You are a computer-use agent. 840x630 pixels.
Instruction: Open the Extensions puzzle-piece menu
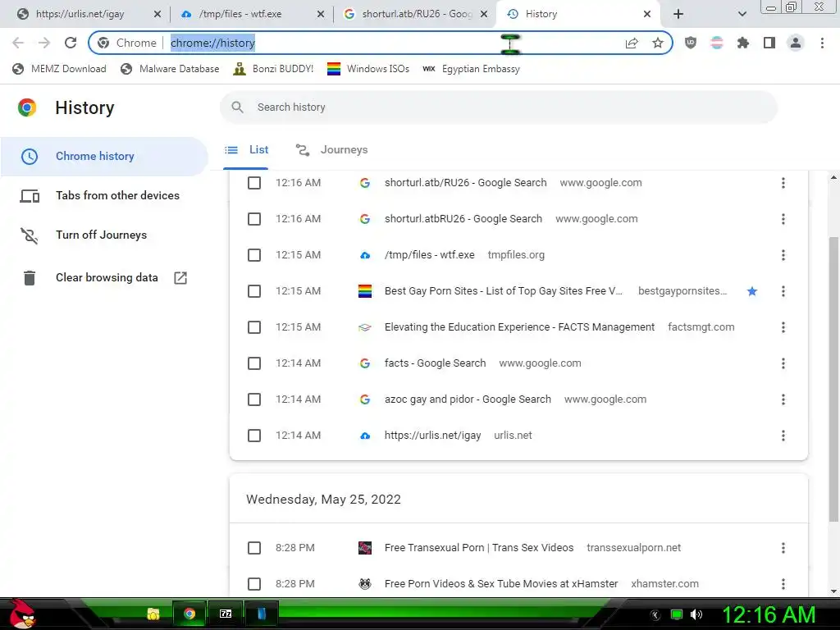click(743, 43)
